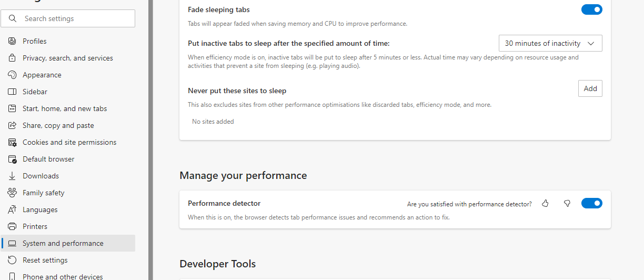Click the Appearance palette icon
This screenshot has width=644, height=280.
(12, 75)
